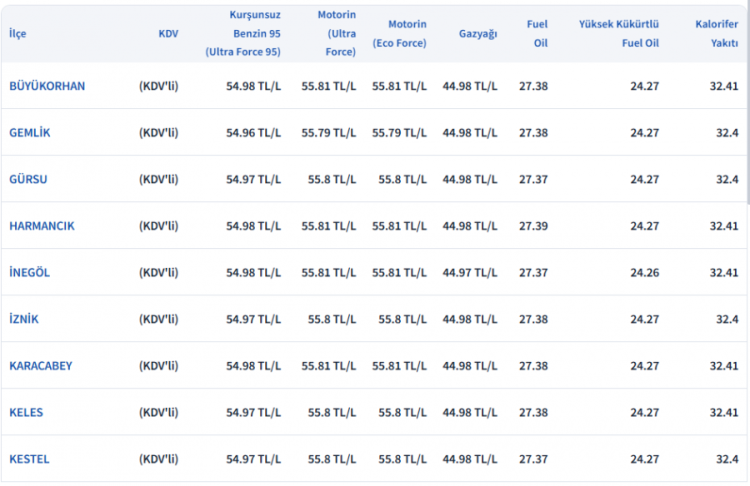Open the KARACABEY district link
750x486 pixels.
coord(40,366)
